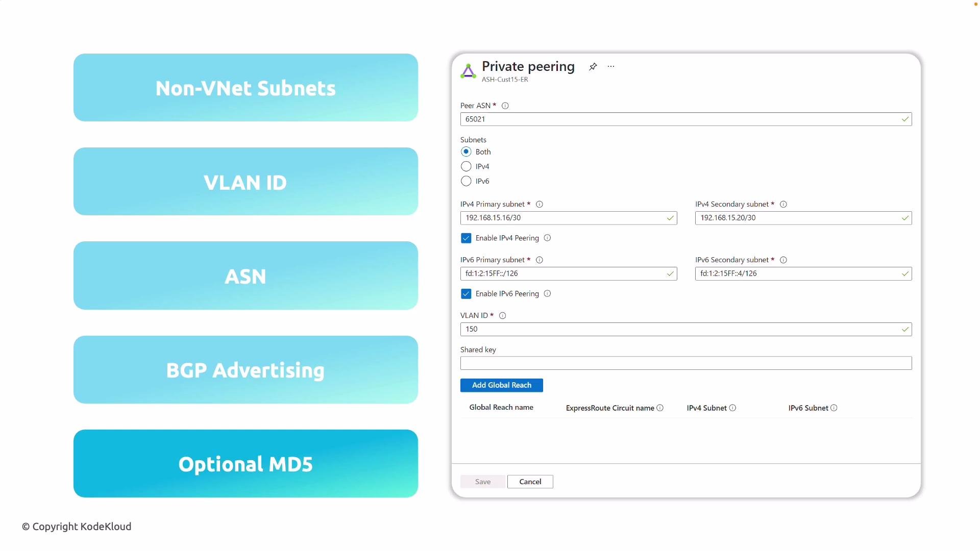Select the IPv4 subnets radio option
Screen dimensions: 980x551
[x=466, y=166]
